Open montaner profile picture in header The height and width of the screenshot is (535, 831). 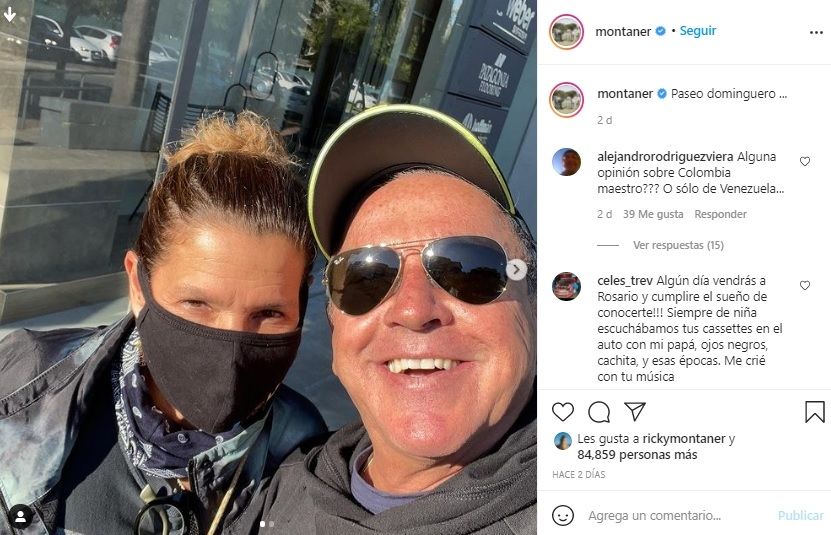click(x=566, y=32)
